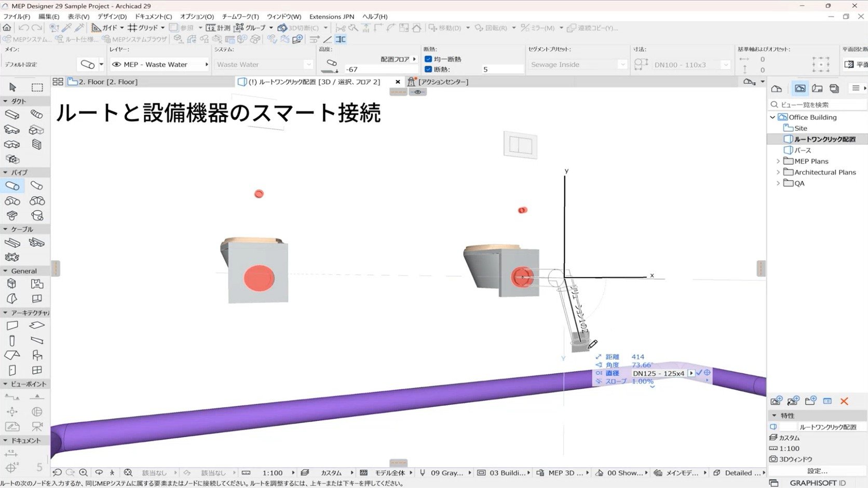Select a cable carrier tool in ケーブル section
Image resolution: width=868 pixels, height=488 pixels.
(x=11, y=242)
